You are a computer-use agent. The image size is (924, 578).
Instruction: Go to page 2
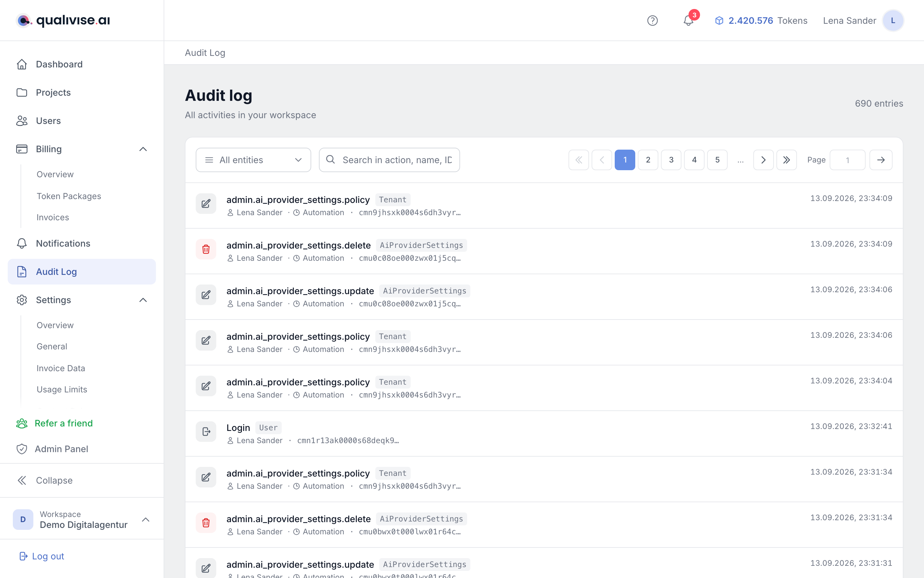tap(648, 160)
